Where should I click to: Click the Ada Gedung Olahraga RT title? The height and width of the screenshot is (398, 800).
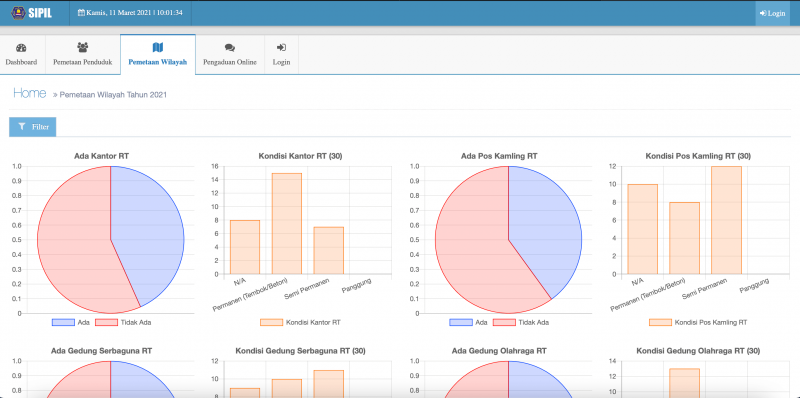499,351
